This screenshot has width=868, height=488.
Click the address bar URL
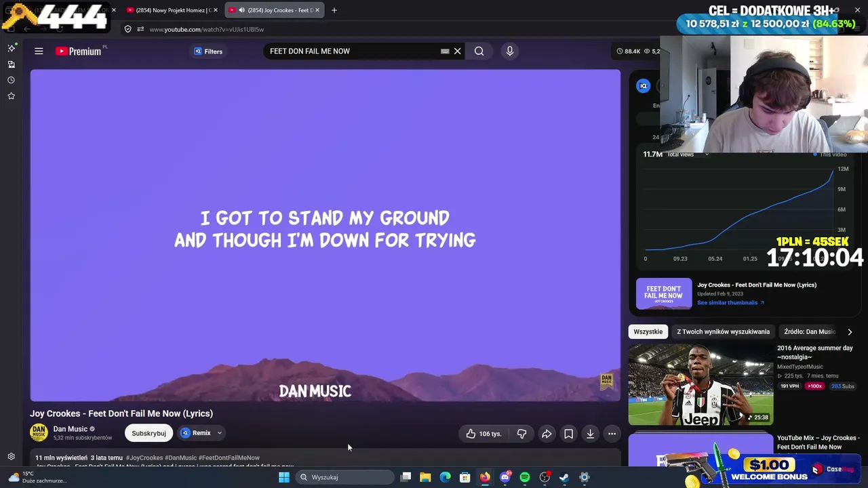click(x=207, y=29)
